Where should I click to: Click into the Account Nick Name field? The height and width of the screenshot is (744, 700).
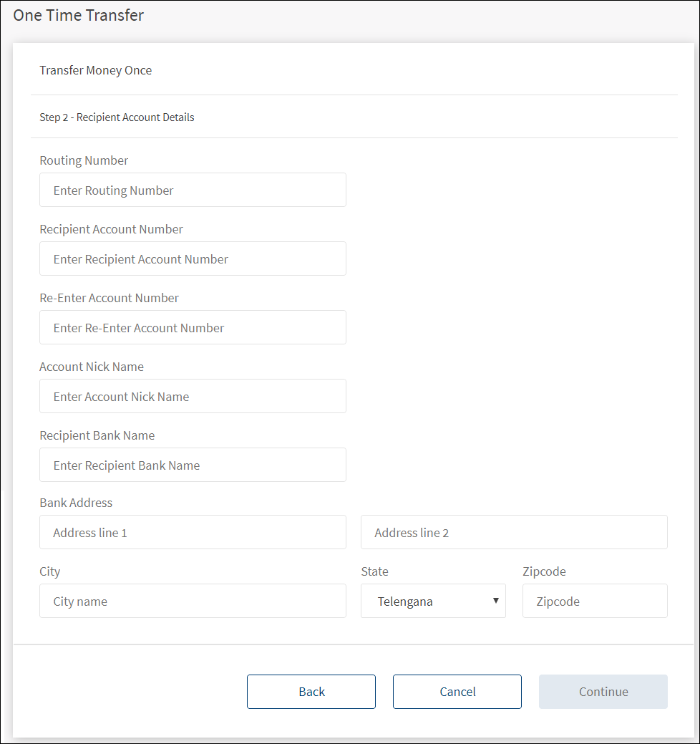193,396
